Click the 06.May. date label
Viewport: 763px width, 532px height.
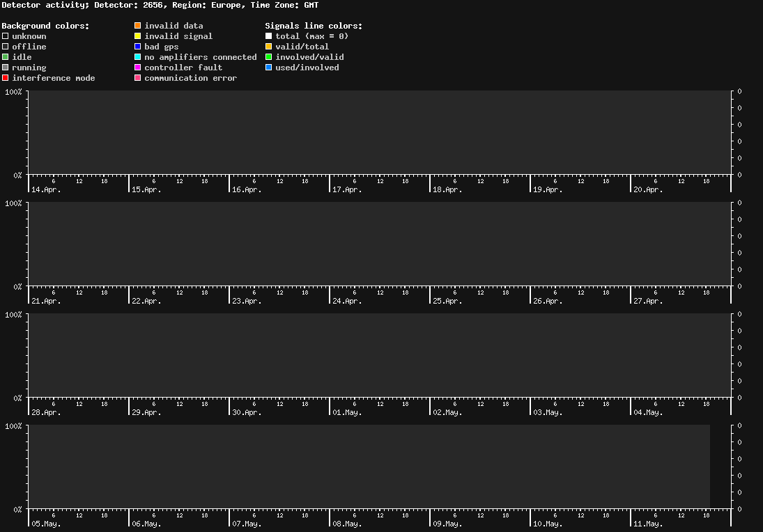(146, 524)
